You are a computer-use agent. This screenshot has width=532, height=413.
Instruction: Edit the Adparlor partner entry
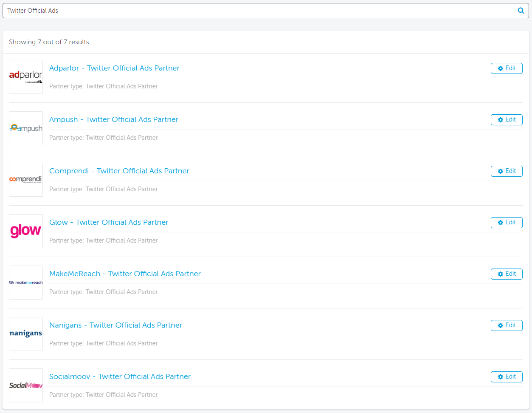(507, 68)
